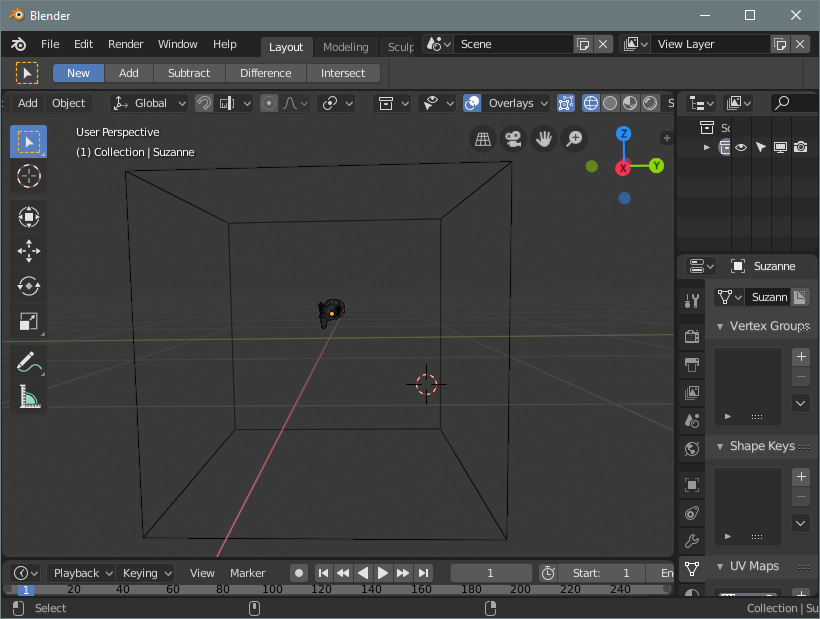This screenshot has height=619, width=820.
Task: Open the Help menu
Action: pyautogui.click(x=224, y=44)
